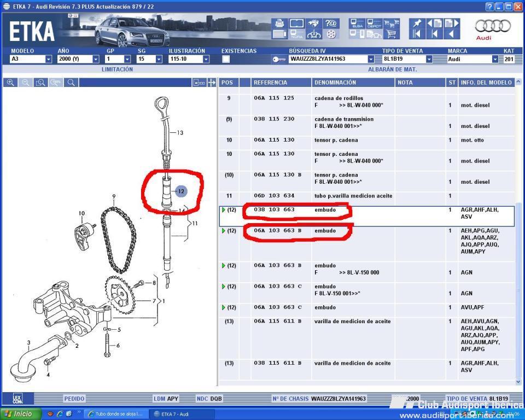This screenshot has height=420, width=525.
Task: Open the LIMITACIÓN section
Action: pos(117,69)
